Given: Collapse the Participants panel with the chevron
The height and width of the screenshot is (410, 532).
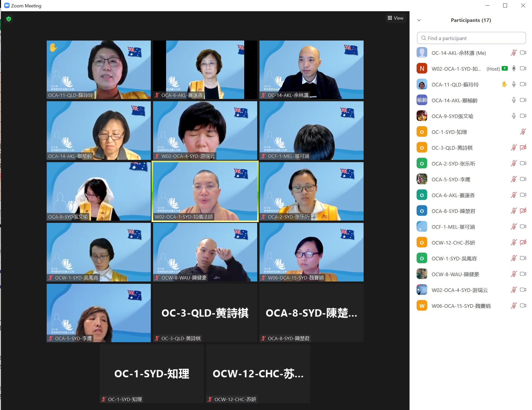Looking at the screenshot, I should click(x=419, y=20).
